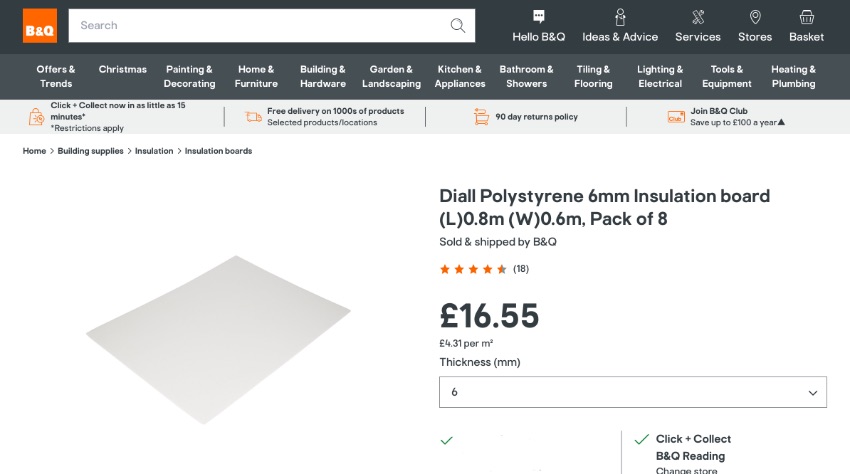Open the Tiling & Flooring menu

tap(593, 77)
